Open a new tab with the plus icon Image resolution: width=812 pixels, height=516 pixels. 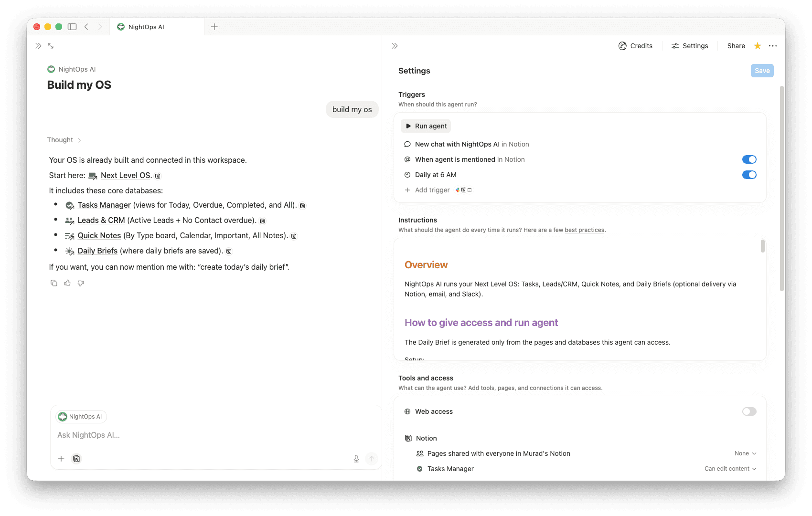click(214, 27)
